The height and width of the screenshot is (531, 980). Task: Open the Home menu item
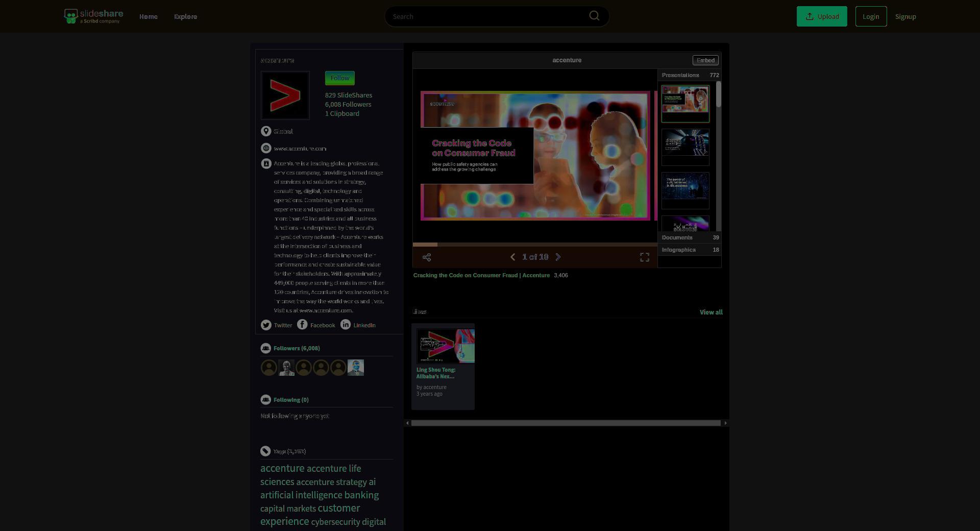click(149, 16)
